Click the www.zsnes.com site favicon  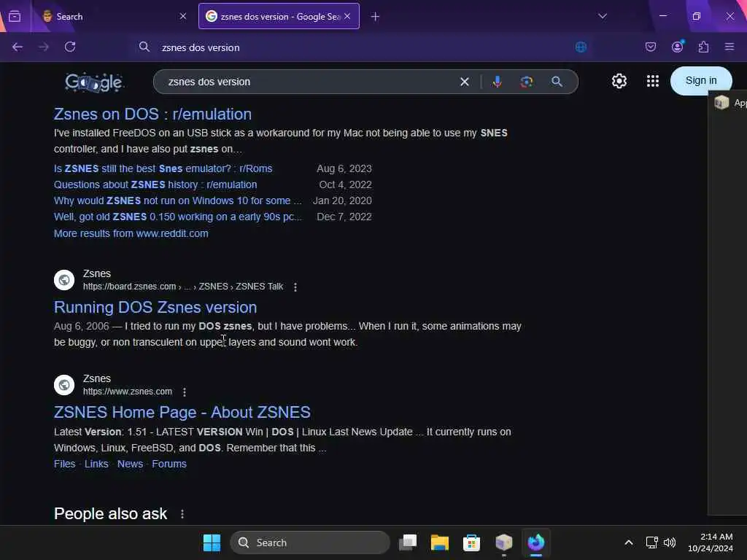tap(64, 385)
